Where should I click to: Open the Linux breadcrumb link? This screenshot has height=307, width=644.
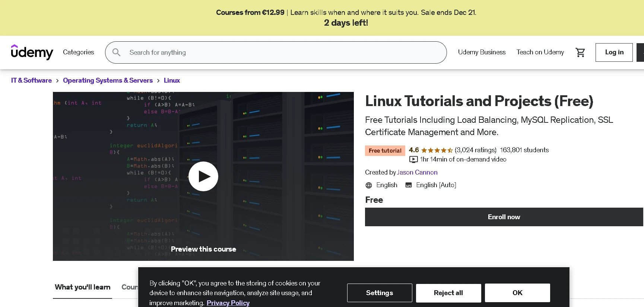(172, 80)
